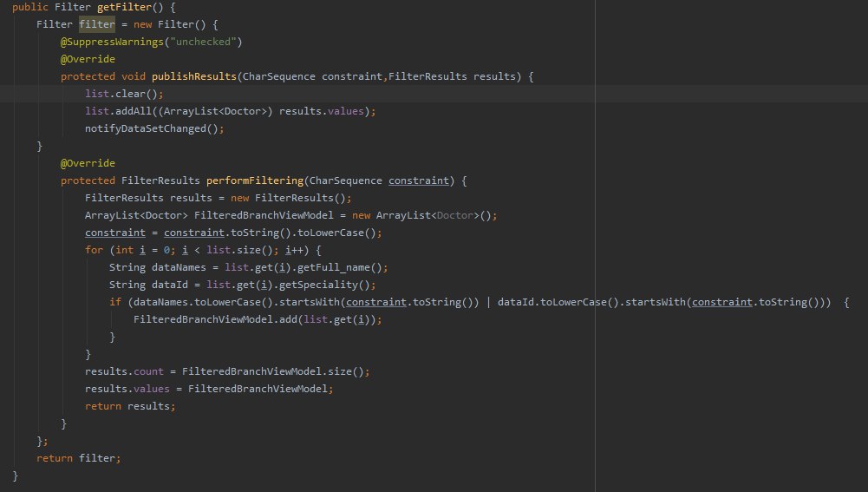Click FilteredBranchViewModel in its ArrayList declaration
The height and width of the screenshot is (492, 868).
point(264,215)
